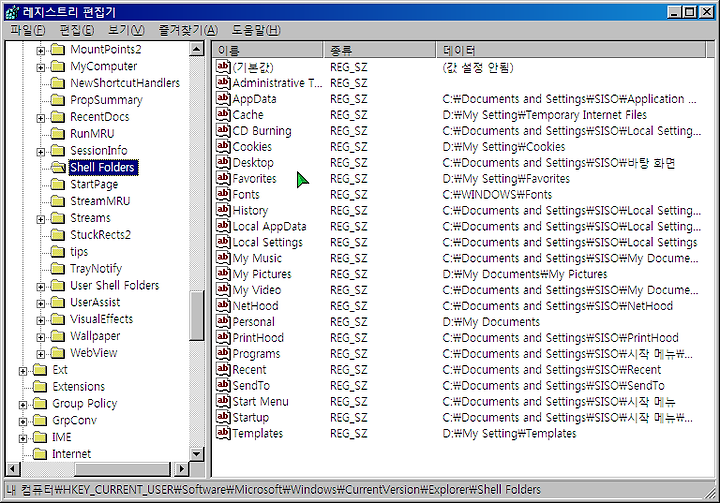720x503 pixels.
Task: Expand the IME key
Action: point(22,438)
